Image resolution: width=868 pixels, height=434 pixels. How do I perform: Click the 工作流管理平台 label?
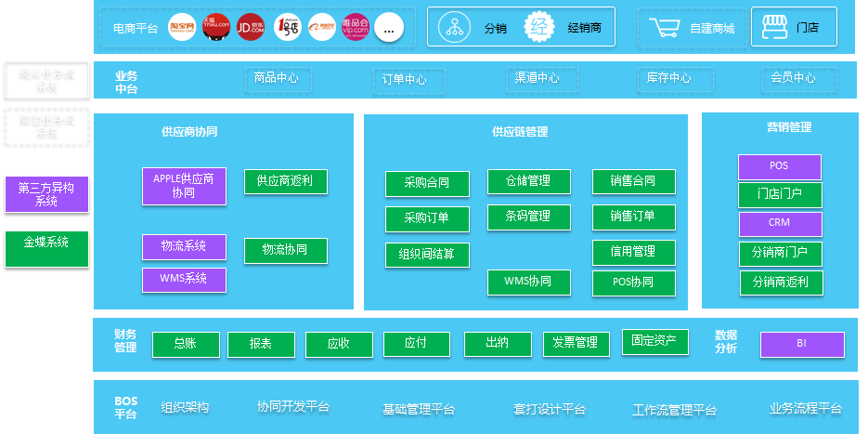click(x=674, y=410)
